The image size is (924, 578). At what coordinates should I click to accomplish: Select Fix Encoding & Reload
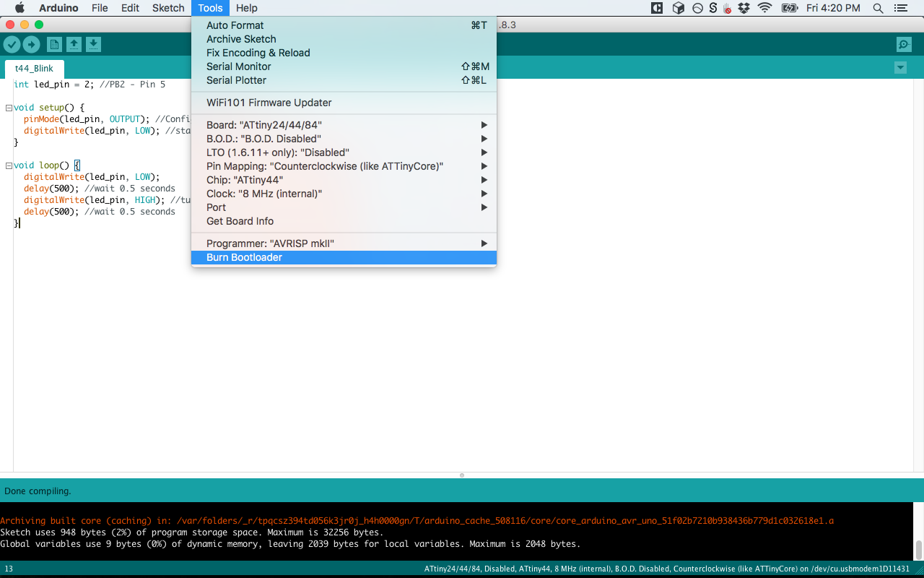click(x=344, y=53)
